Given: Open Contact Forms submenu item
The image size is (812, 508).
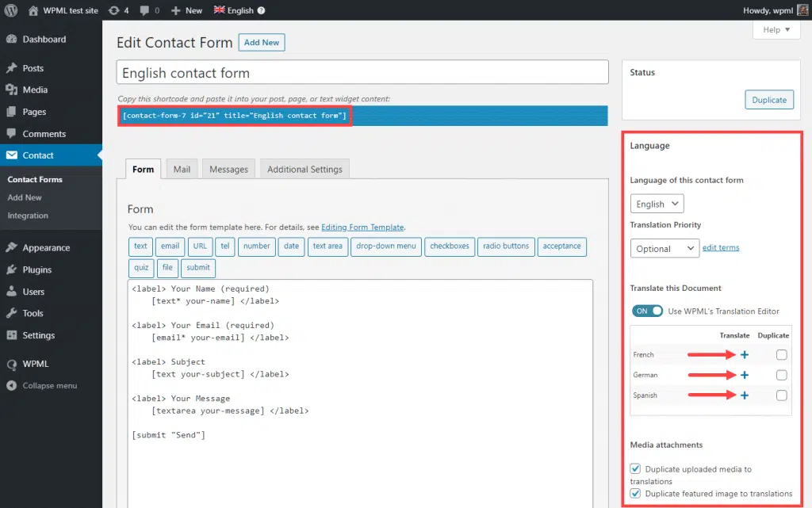Looking at the screenshot, I should tap(35, 180).
